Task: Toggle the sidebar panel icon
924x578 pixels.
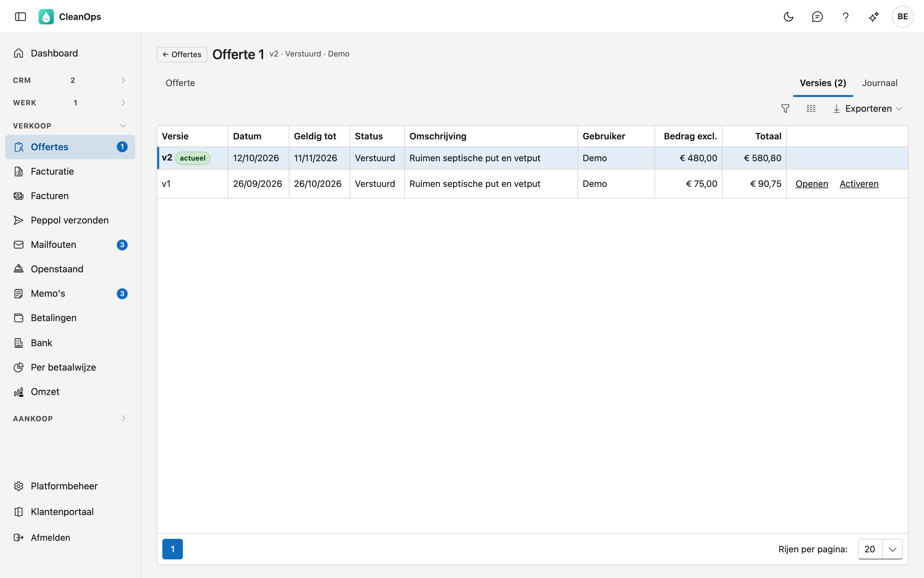Action: [20, 16]
